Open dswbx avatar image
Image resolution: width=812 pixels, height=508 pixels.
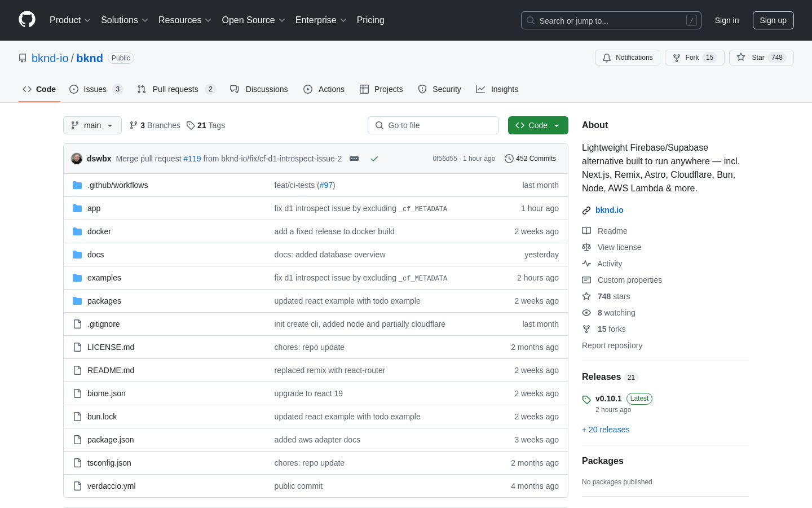click(x=77, y=159)
